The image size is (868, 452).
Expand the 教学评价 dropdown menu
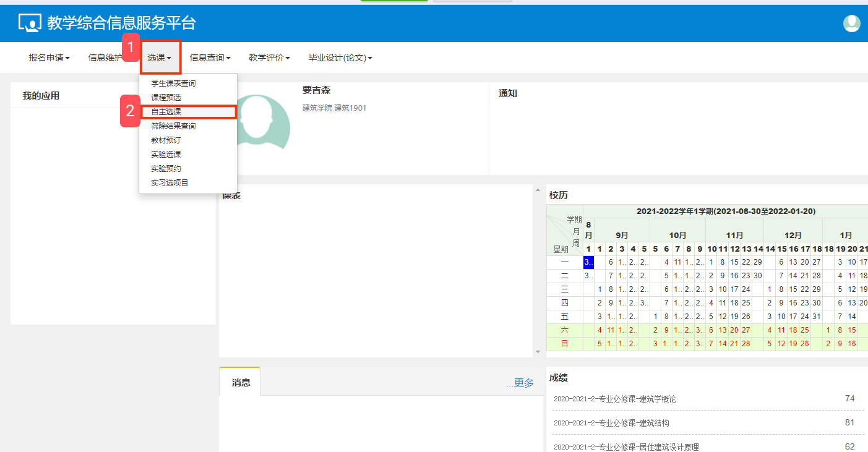click(269, 58)
